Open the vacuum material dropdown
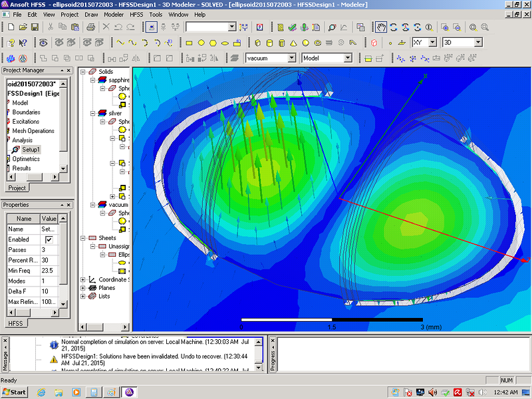Viewport: 532px width, 399px height. tap(292, 59)
